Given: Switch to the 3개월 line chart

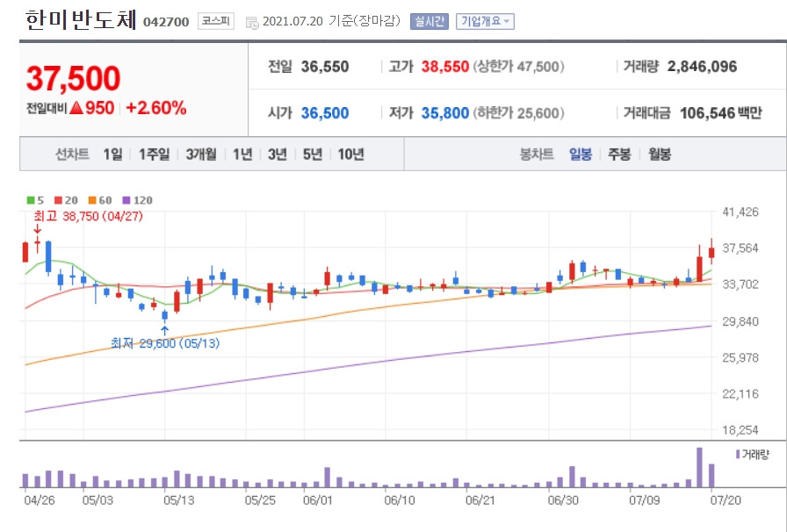Looking at the screenshot, I should click(201, 155).
